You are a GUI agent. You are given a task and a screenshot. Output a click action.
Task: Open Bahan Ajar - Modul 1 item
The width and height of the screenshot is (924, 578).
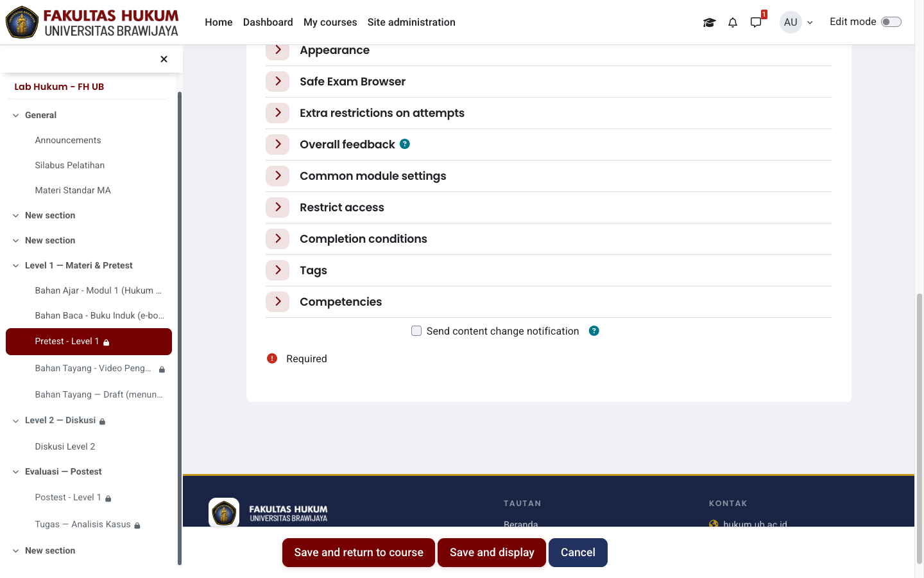98,290
